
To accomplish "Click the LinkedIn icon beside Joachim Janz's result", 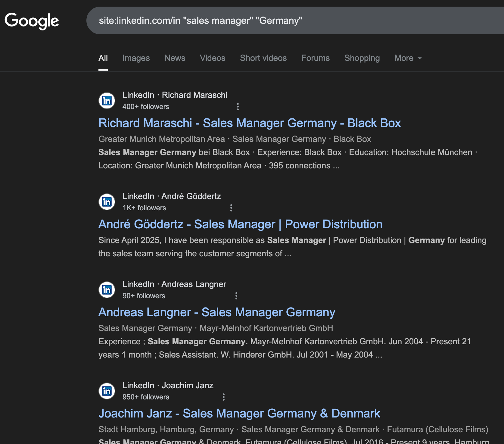I will pyautogui.click(x=107, y=391).
